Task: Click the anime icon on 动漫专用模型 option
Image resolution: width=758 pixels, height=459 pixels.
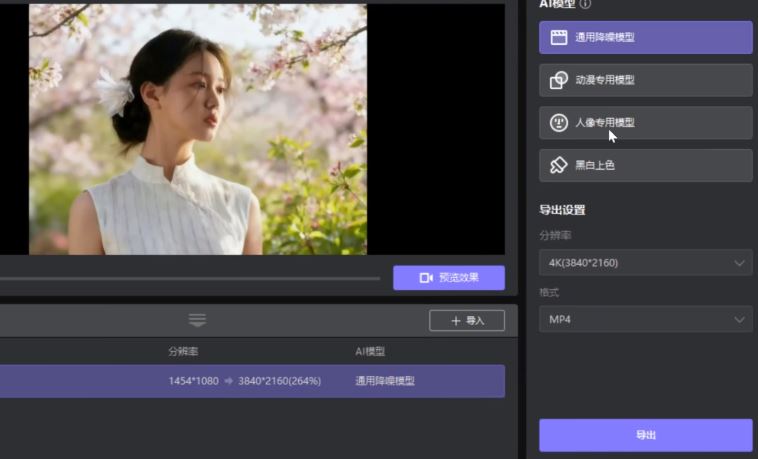Action: [x=559, y=80]
